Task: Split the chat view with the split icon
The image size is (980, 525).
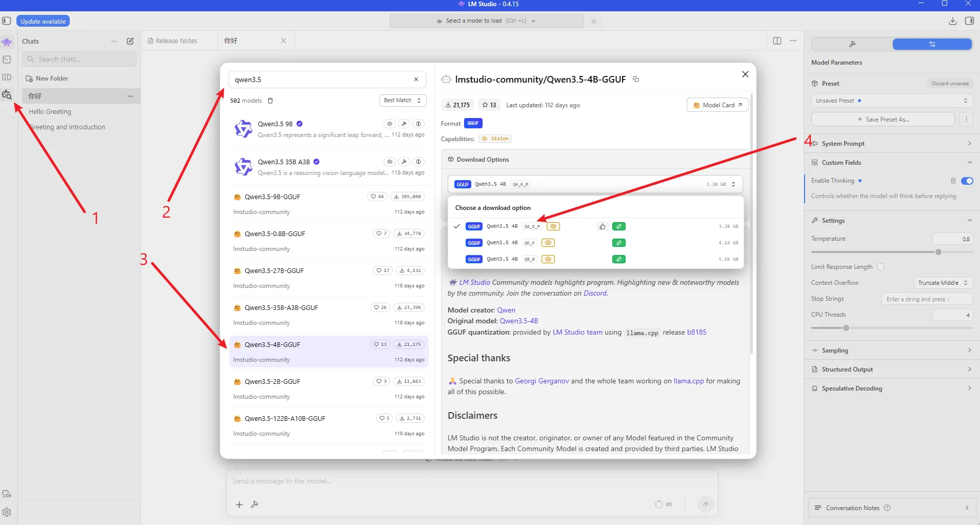Action: point(777,41)
